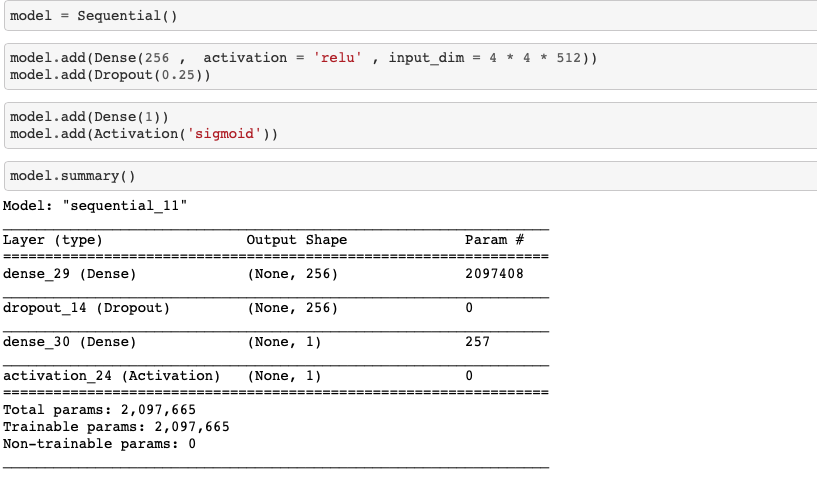
Task: Click the 'Output Shape' column header
Action: (296, 240)
